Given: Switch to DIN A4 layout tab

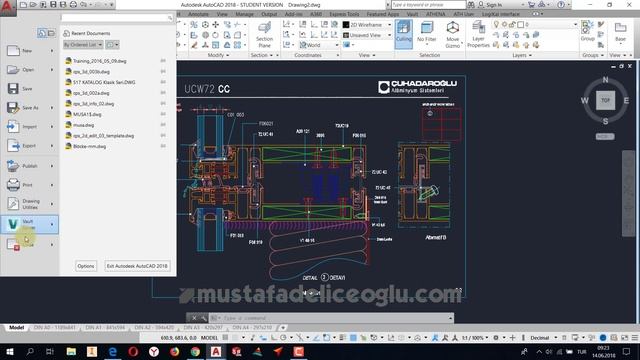Looking at the screenshot, I should (252, 327).
